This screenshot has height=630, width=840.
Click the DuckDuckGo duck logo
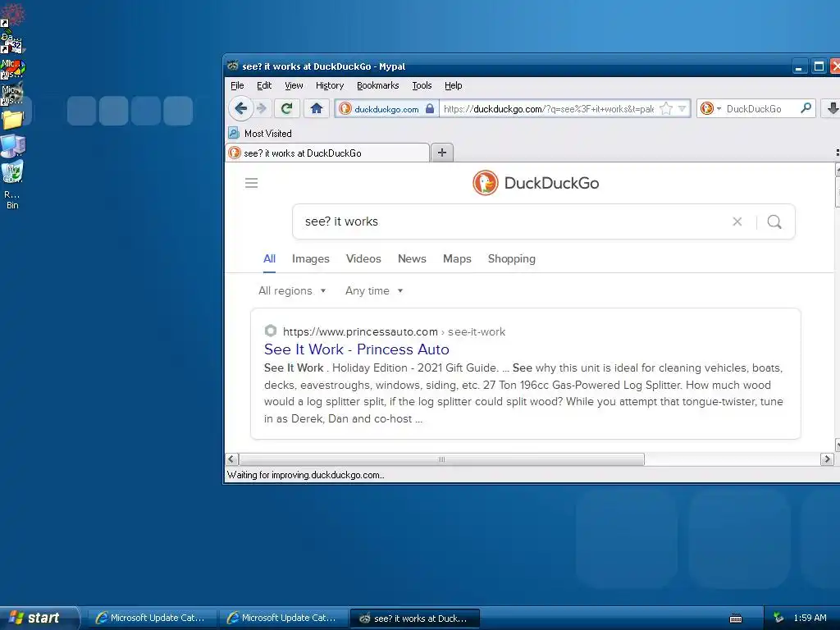[486, 183]
